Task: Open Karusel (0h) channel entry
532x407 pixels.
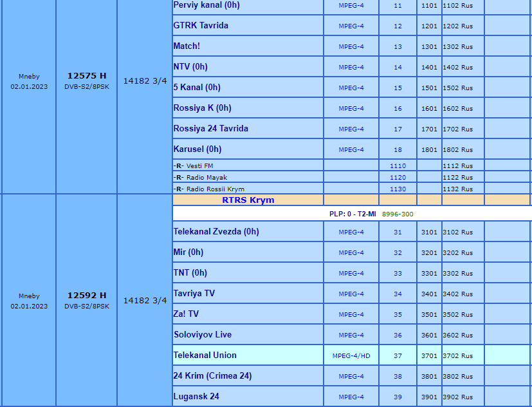Action: coord(197,149)
